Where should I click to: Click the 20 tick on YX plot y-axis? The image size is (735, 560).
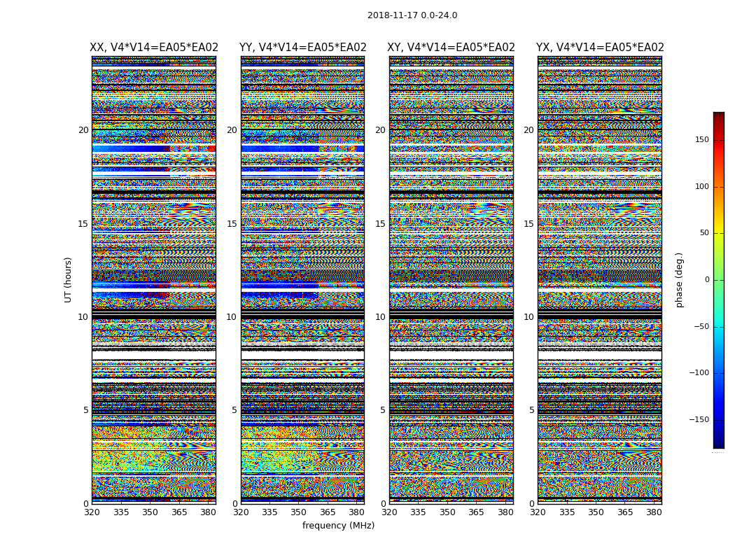pyautogui.click(x=528, y=130)
